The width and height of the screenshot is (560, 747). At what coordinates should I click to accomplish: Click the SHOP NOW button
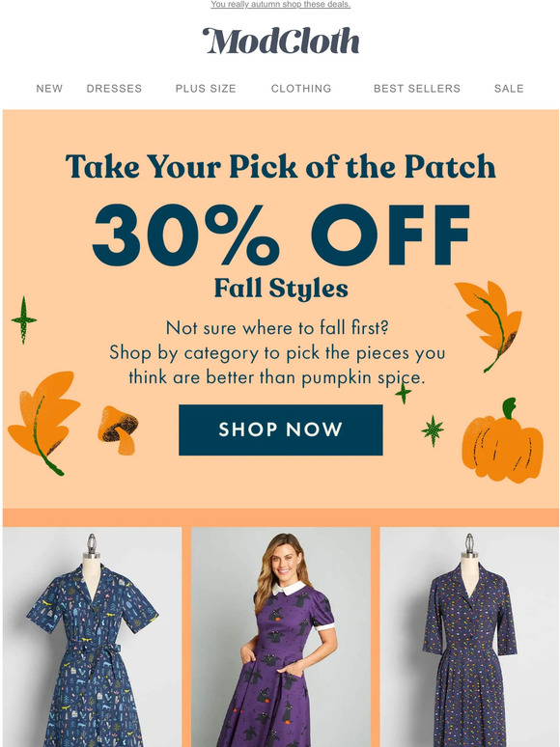click(281, 429)
